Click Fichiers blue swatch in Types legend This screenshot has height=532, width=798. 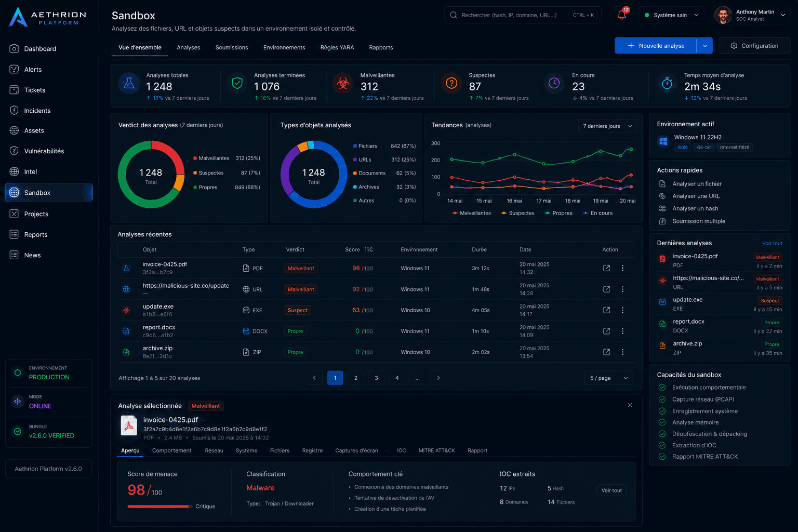[x=355, y=147]
